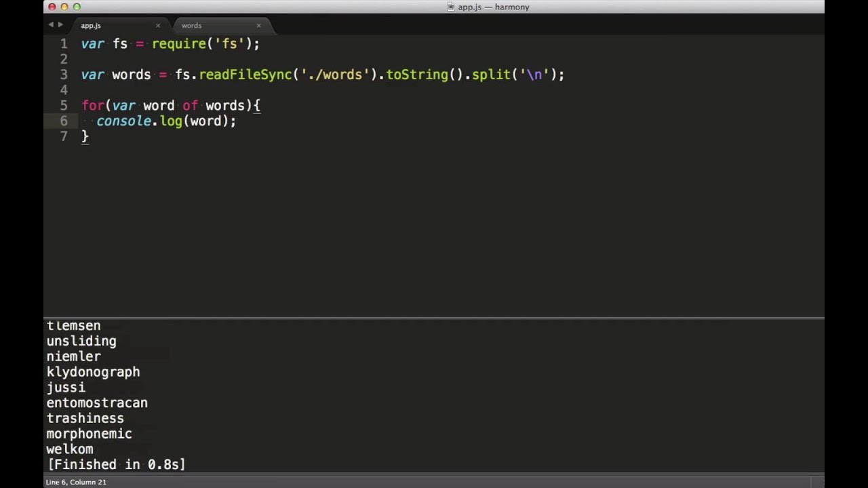
Task: Click 'console' on line 6
Action: pos(124,121)
